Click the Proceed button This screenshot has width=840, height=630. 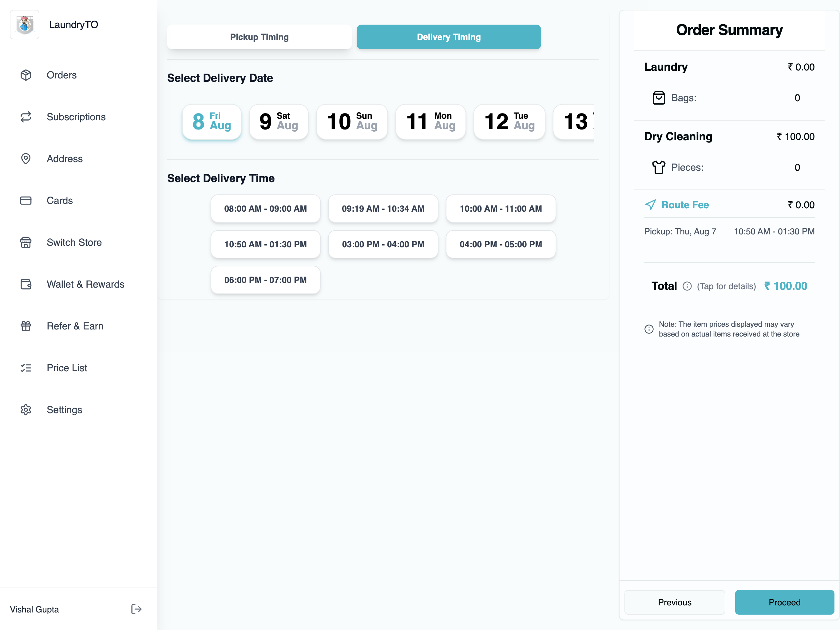[785, 602]
